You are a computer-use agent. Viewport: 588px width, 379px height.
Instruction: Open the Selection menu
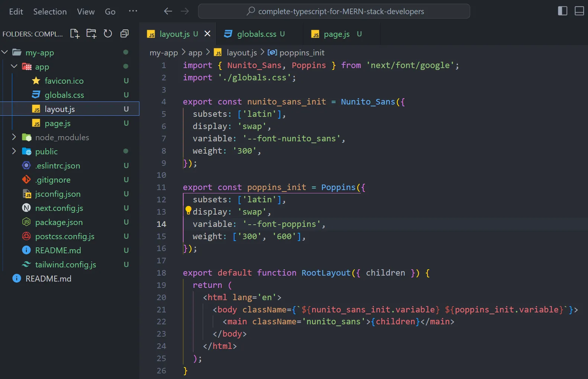click(x=50, y=12)
